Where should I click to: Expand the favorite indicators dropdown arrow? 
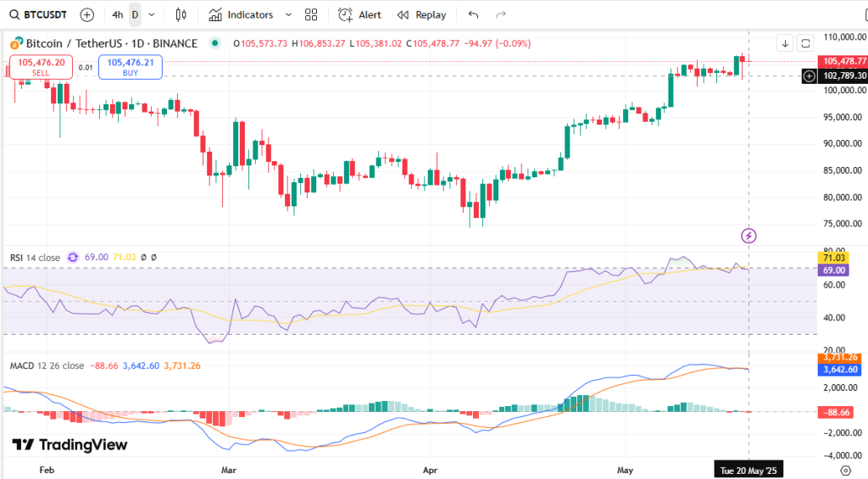coord(288,14)
